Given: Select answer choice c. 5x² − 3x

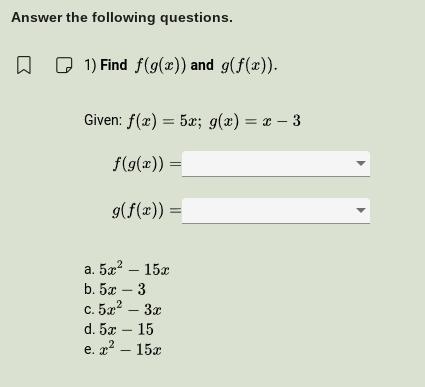Looking at the screenshot, I should click(x=123, y=308).
